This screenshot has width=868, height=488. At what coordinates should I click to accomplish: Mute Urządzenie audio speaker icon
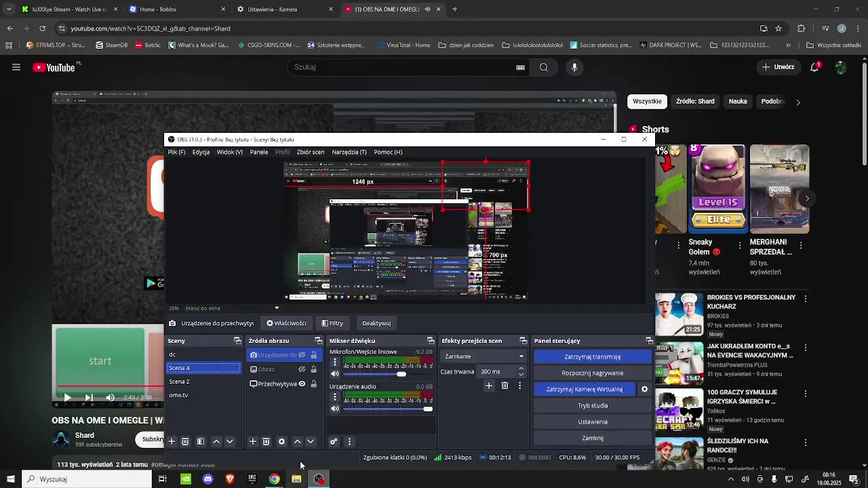pyautogui.click(x=335, y=409)
